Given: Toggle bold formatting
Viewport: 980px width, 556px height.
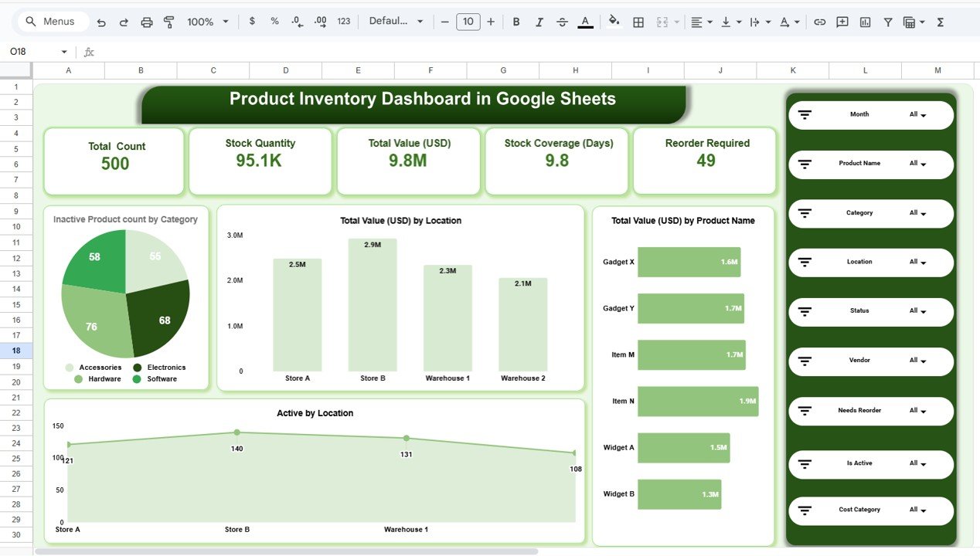Looking at the screenshot, I should (516, 22).
